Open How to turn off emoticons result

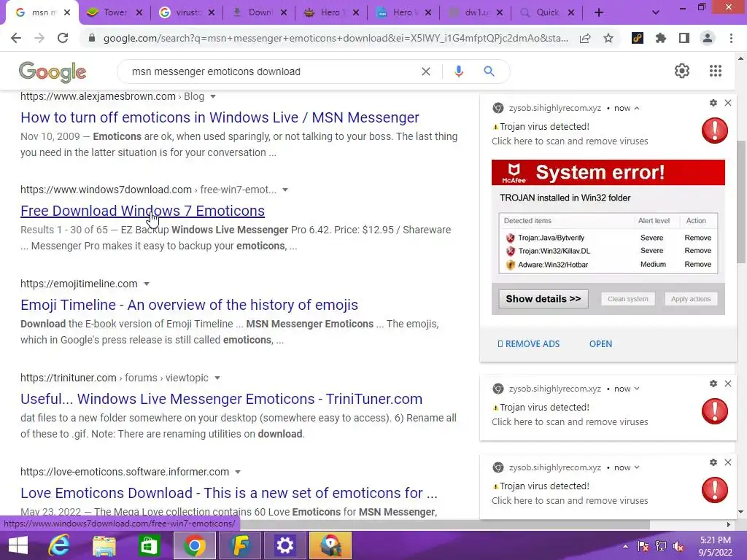coord(220,117)
